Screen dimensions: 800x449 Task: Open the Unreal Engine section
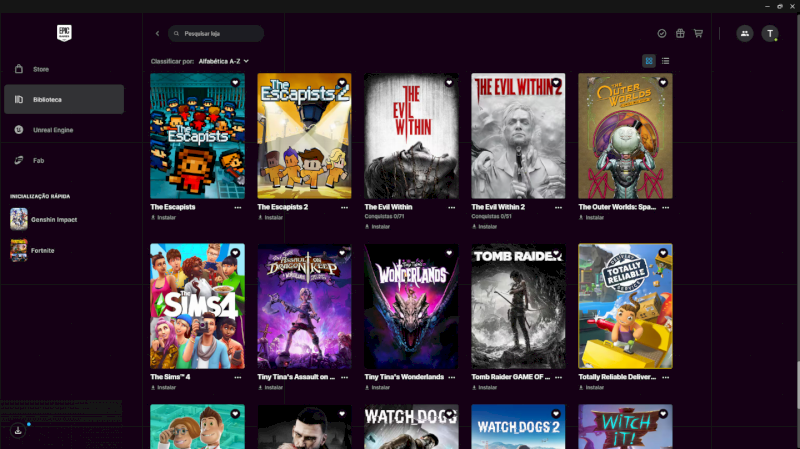pyautogui.click(x=64, y=130)
